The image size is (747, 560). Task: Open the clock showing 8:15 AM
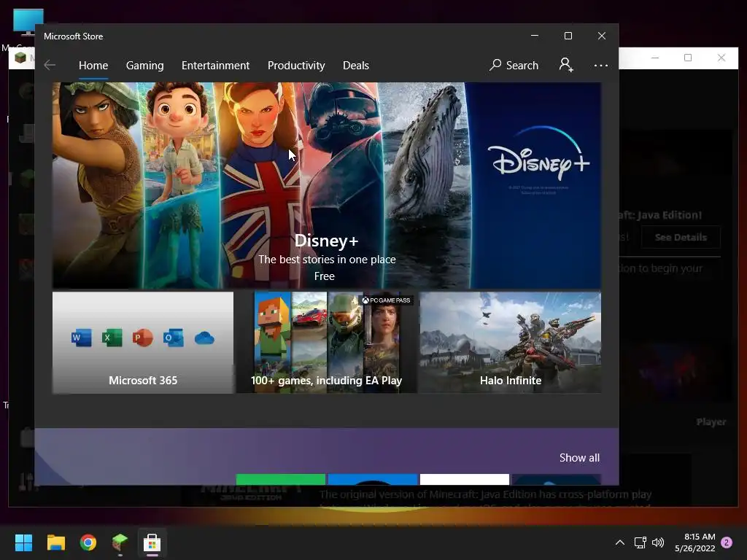click(695, 542)
